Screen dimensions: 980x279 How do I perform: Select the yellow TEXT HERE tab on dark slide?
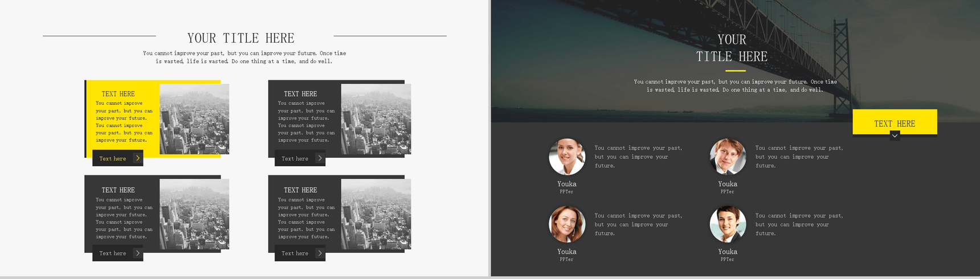(895, 122)
